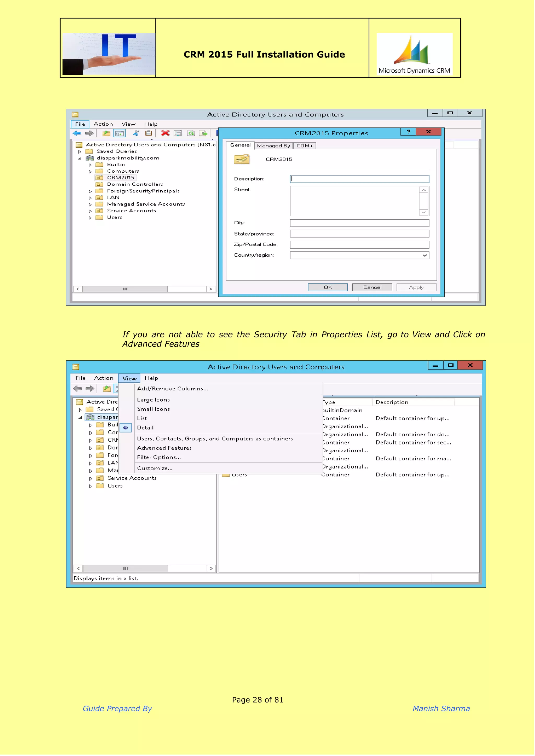
Task: Click the Microsoft Dynamics CRM logo in header
Action: click(415, 54)
